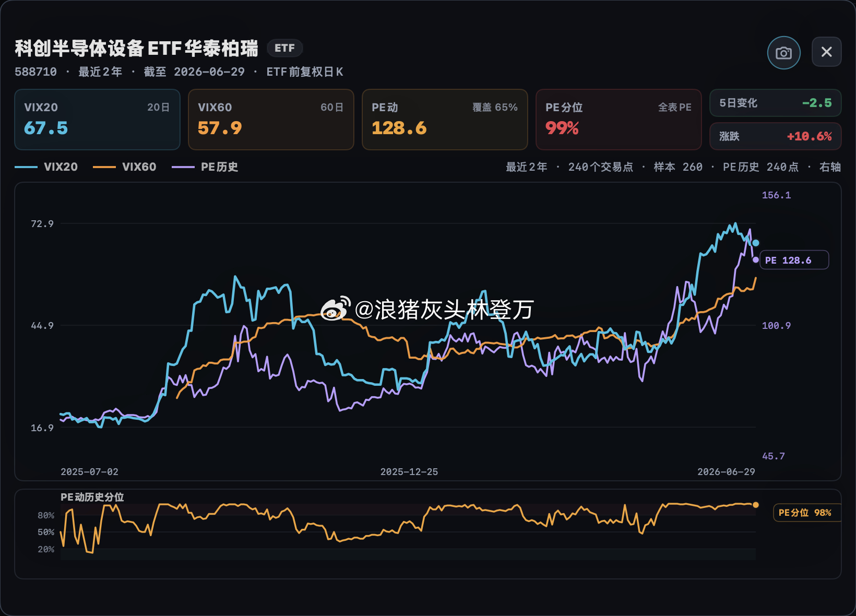This screenshot has height=616, width=856.
Task: Click the 样本 260 text
Action: [x=678, y=167]
